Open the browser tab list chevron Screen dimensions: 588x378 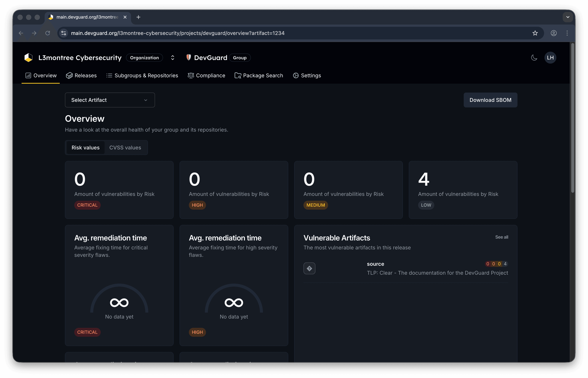tap(568, 17)
